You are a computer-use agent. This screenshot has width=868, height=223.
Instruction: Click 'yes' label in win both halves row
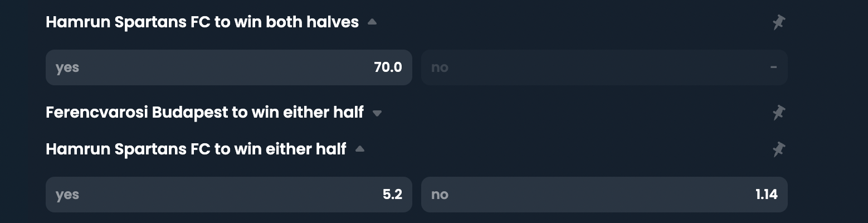(x=67, y=67)
